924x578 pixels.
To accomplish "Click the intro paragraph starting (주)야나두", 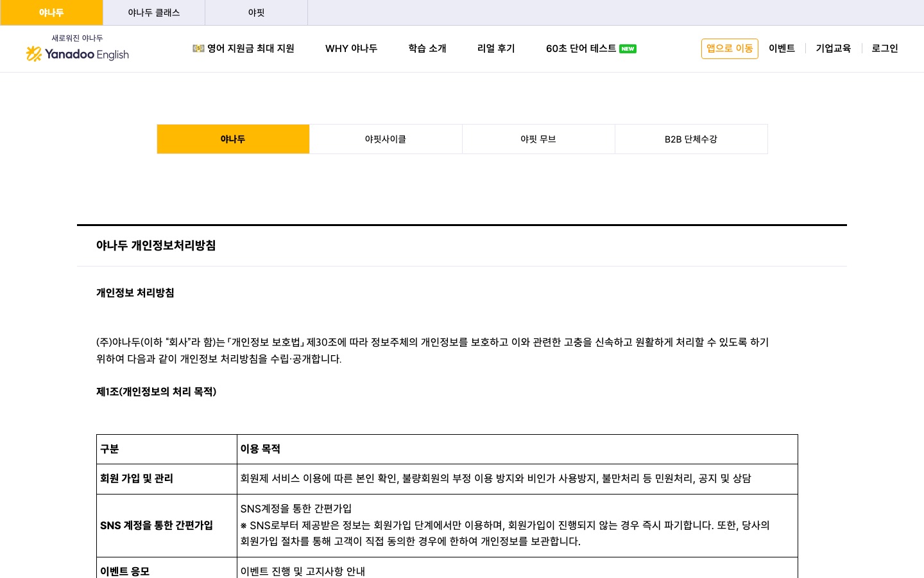I will [x=432, y=351].
